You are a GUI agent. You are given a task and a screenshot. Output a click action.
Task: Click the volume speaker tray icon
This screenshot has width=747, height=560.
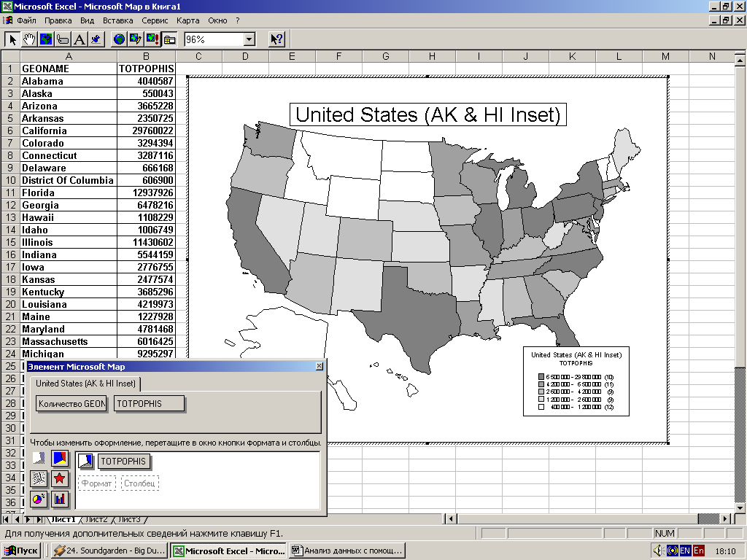click(659, 551)
